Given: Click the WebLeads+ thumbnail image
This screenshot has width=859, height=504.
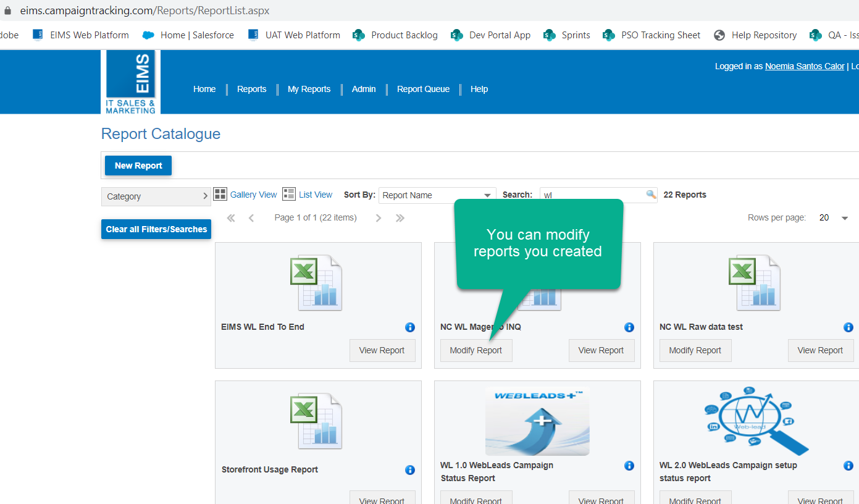Looking at the screenshot, I should point(537,421).
